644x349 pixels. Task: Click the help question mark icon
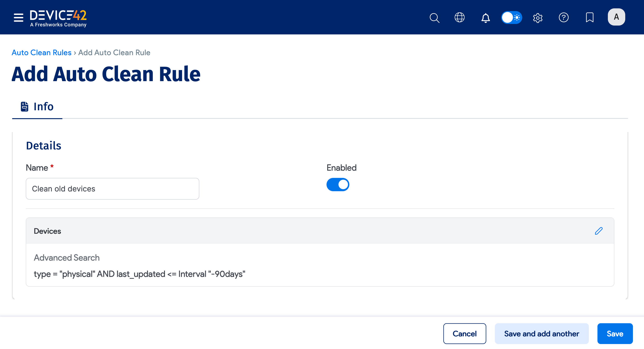[564, 17]
